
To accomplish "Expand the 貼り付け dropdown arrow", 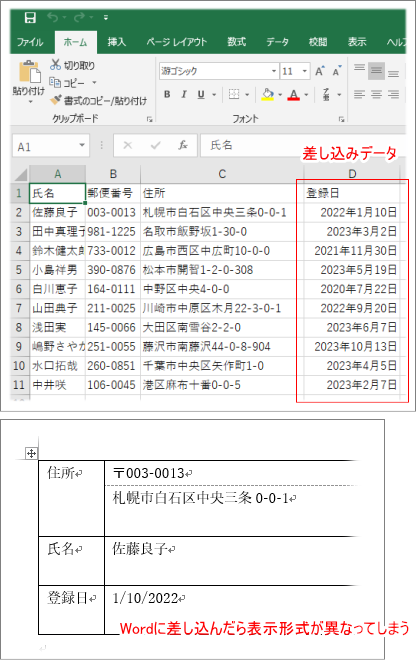I will click(x=30, y=102).
